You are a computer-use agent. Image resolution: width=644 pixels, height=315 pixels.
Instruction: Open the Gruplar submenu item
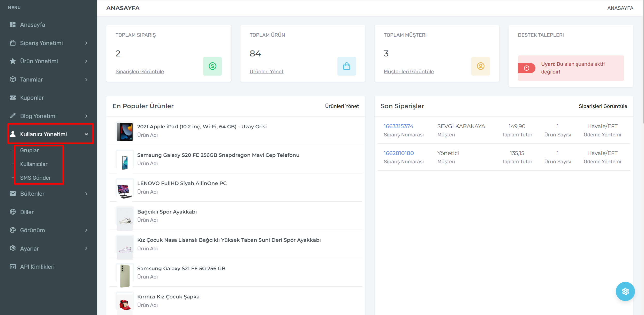(x=29, y=150)
